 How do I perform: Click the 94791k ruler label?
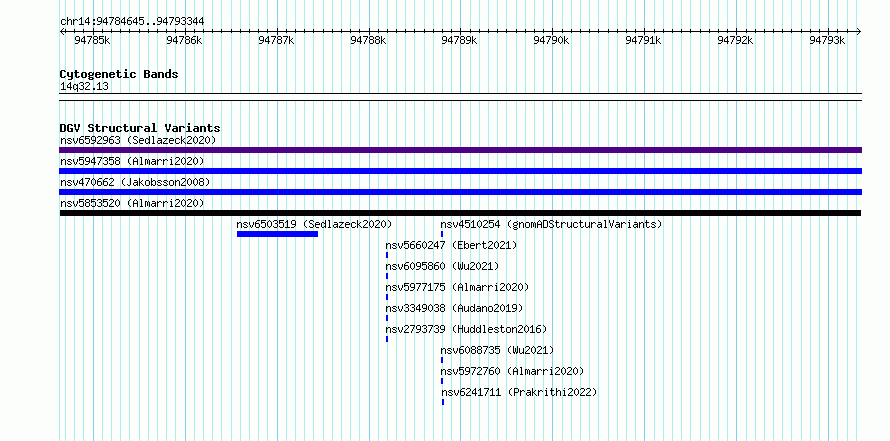tap(643, 40)
